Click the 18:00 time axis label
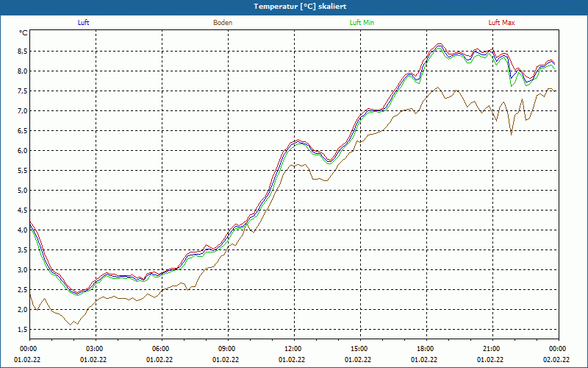 (x=426, y=348)
